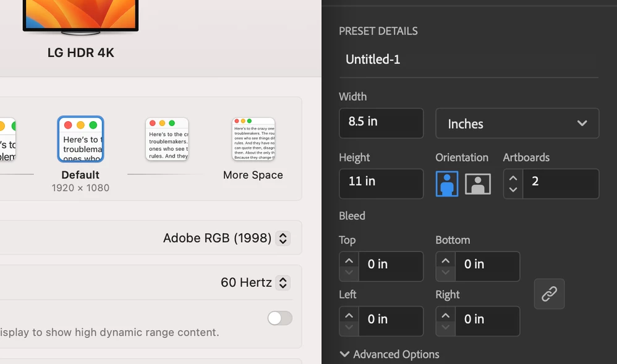Select the resolution thumbnail between Default and More Space

[x=168, y=139]
